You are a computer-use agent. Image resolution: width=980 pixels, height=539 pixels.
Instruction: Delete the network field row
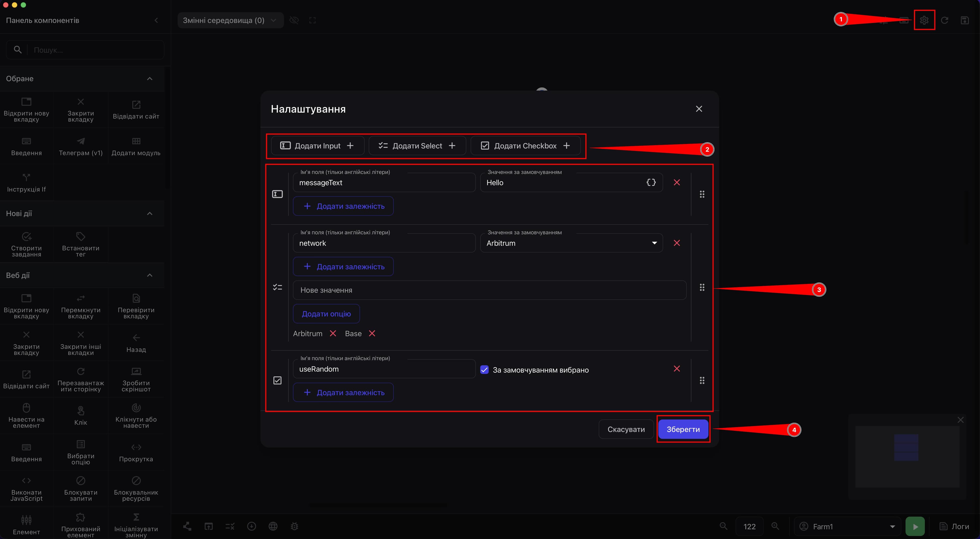(677, 243)
